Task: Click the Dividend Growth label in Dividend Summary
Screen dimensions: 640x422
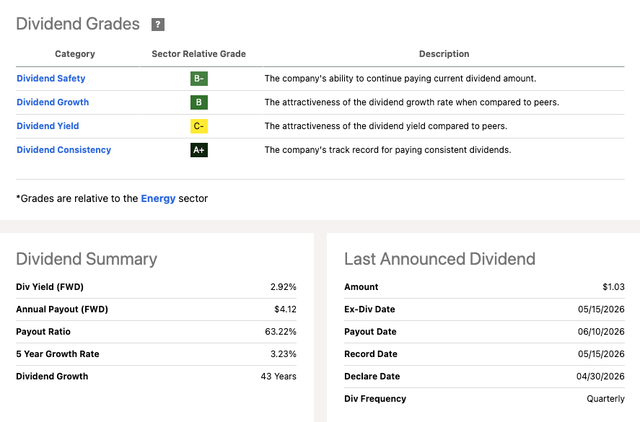Action: pyautogui.click(x=52, y=376)
